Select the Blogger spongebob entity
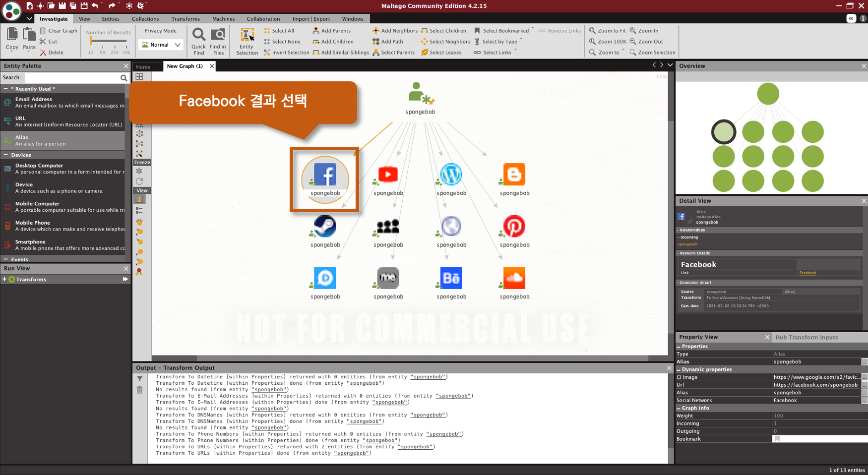The image size is (868, 475). pos(514,180)
